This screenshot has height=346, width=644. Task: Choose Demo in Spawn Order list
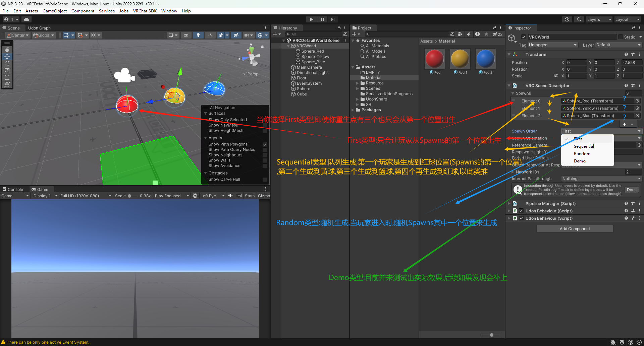[x=587, y=161]
